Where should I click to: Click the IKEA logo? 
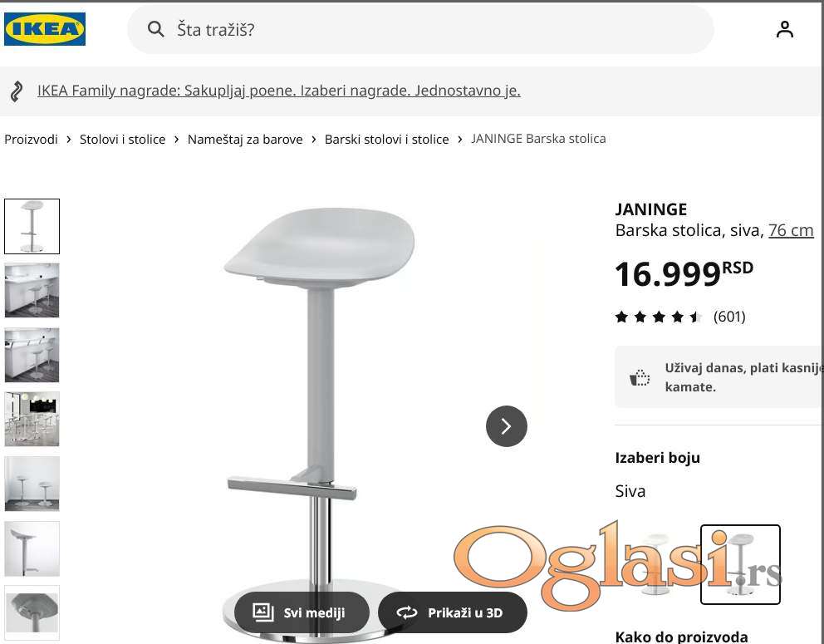(x=45, y=29)
